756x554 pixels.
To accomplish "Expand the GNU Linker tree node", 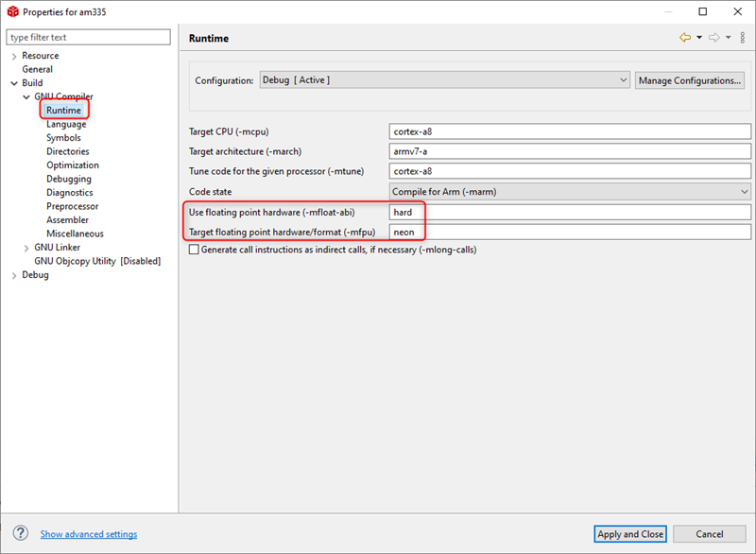I will 26,248.
